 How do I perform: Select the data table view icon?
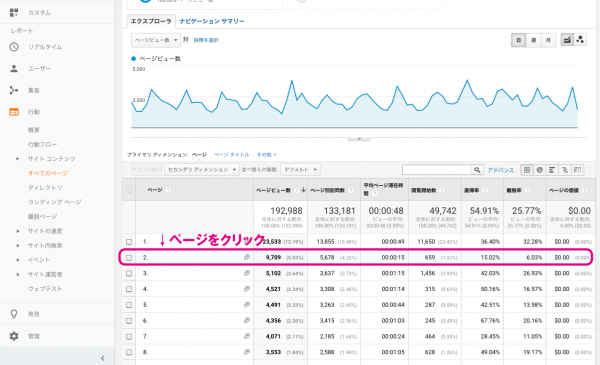pos(527,170)
